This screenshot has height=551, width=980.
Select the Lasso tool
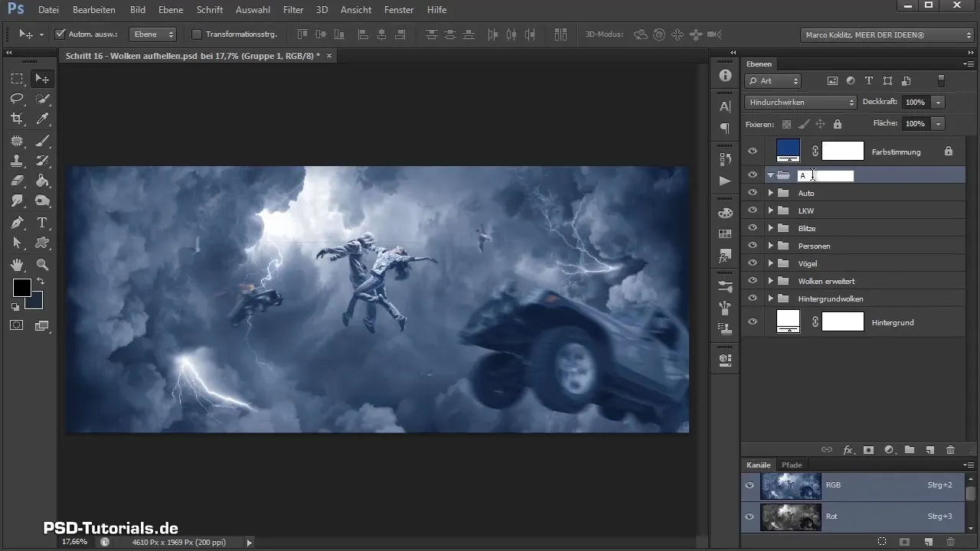point(17,98)
